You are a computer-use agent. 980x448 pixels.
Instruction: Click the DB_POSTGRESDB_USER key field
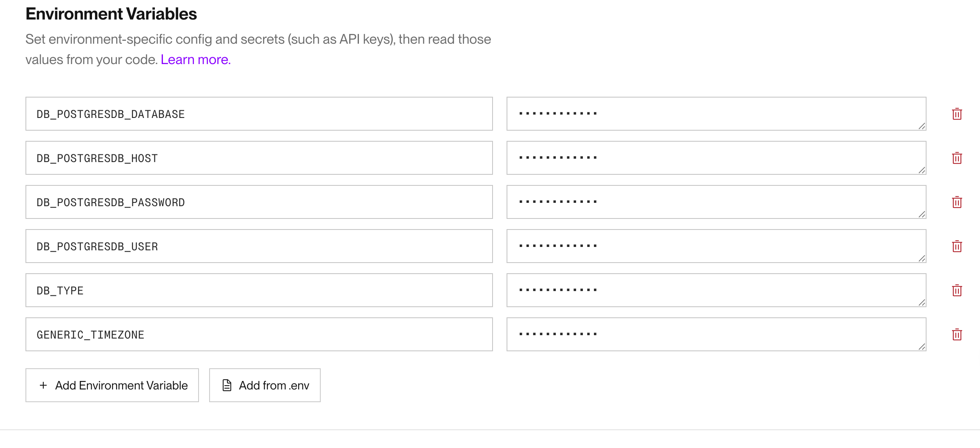click(259, 246)
